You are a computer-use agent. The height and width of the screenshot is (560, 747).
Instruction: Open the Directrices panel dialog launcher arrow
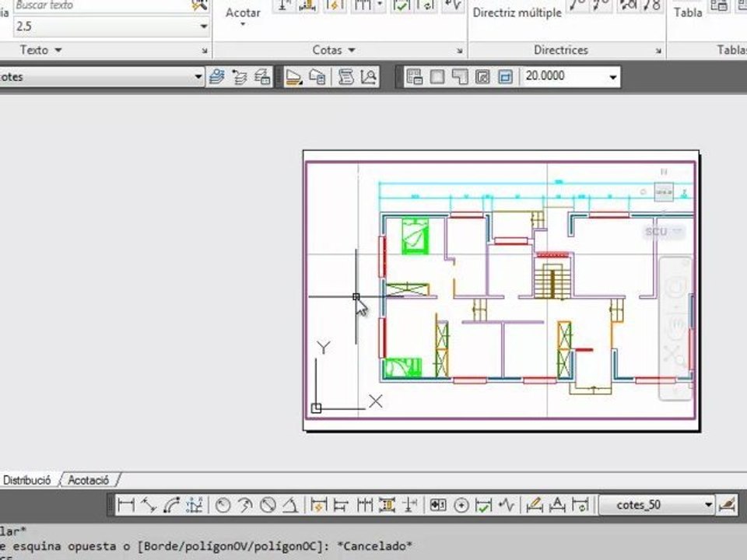pyautogui.click(x=658, y=51)
